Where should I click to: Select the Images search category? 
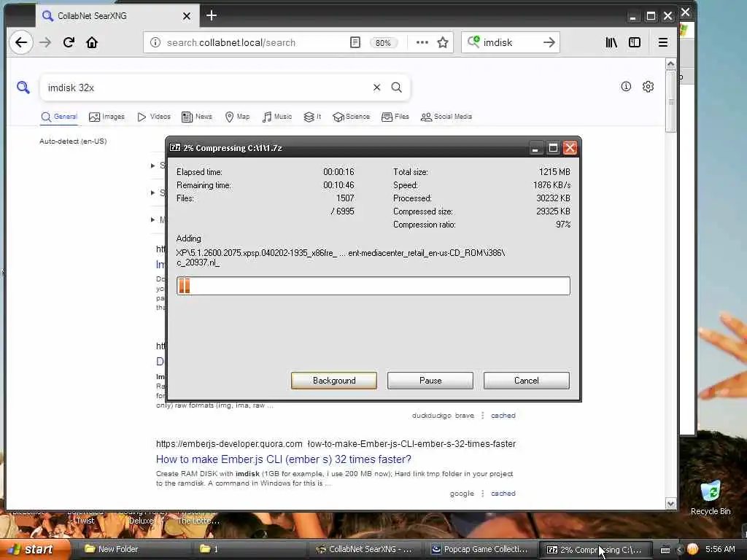tap(107, 117)
